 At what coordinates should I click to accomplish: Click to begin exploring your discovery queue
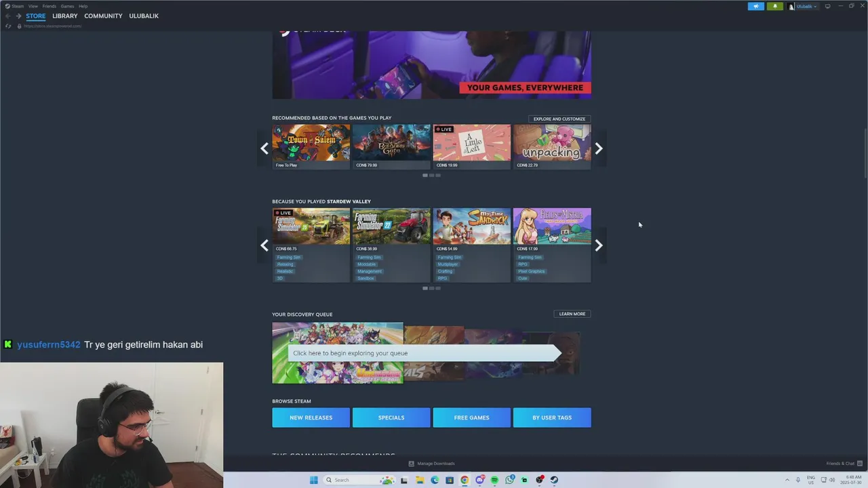point(425,352)
